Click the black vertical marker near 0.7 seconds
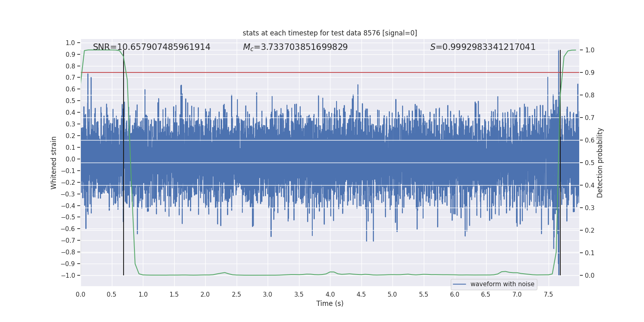644x322 pixels. click(124, 163)
